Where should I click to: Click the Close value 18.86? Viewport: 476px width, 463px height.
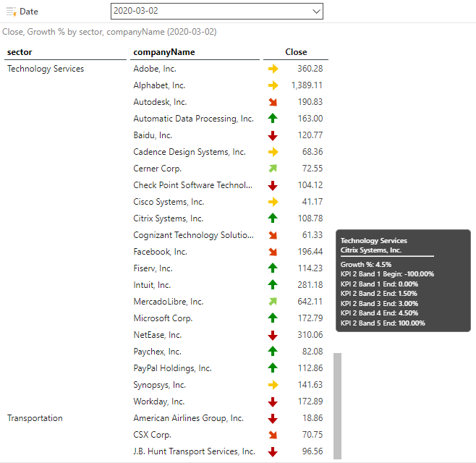(x=313, y=418)
